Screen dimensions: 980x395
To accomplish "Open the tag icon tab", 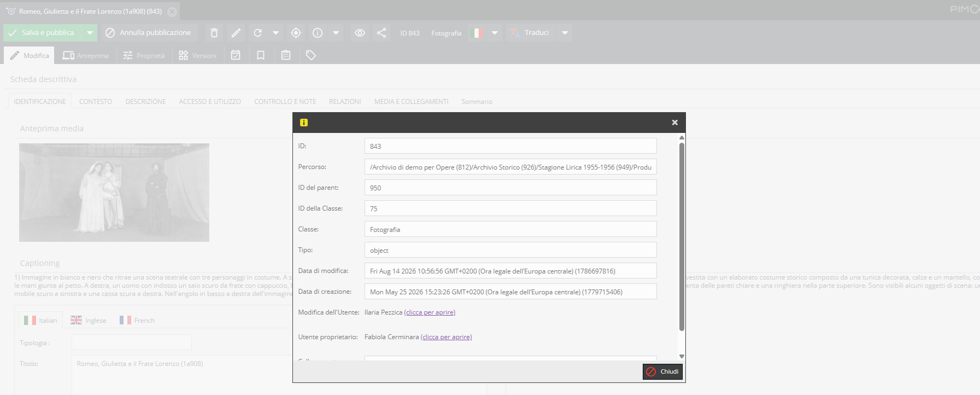I will [x=311, y=55].
